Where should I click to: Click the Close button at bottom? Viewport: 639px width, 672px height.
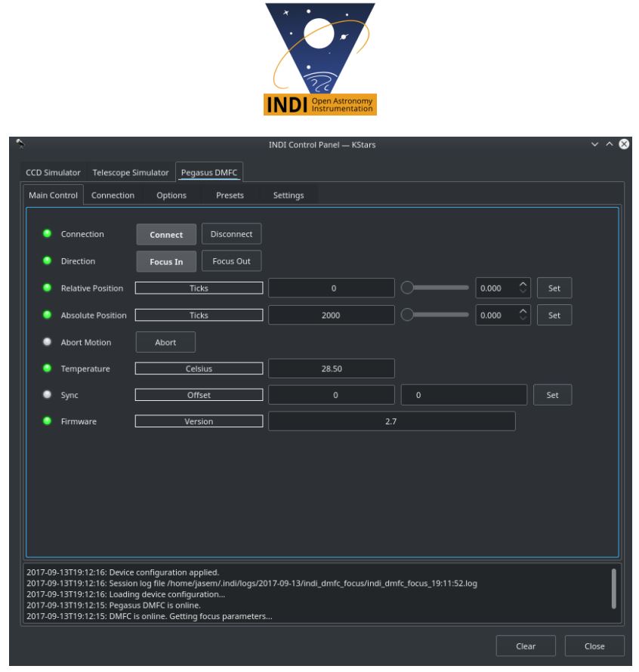(594, 646)
